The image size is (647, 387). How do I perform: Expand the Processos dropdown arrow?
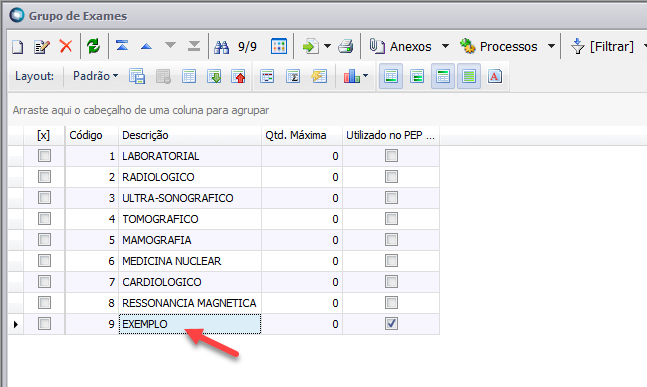tap(551, 46)
